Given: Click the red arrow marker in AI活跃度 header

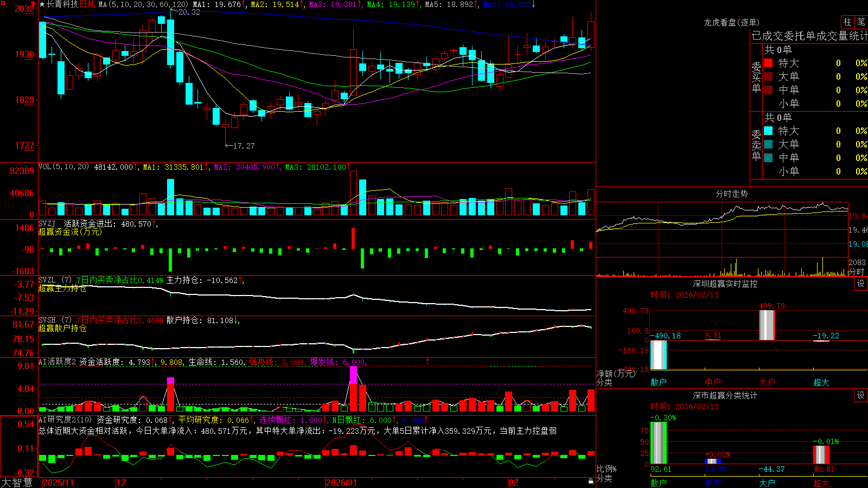Looking at the screenshot, I should coord(427,362).
